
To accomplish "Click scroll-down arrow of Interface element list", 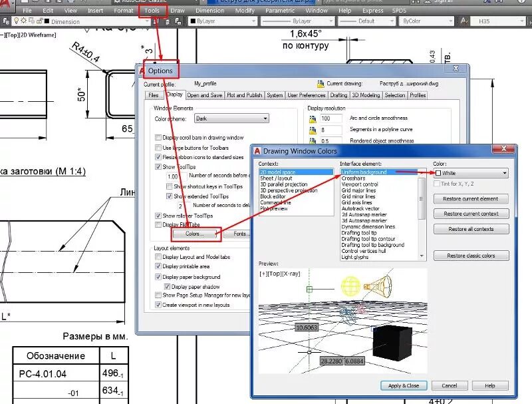I will [422, 256].
